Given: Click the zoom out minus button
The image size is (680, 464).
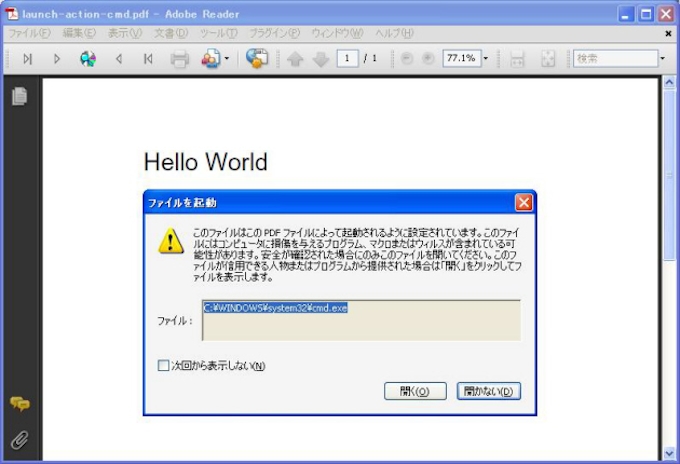Looking at the screenshot, I should point(407,59).
